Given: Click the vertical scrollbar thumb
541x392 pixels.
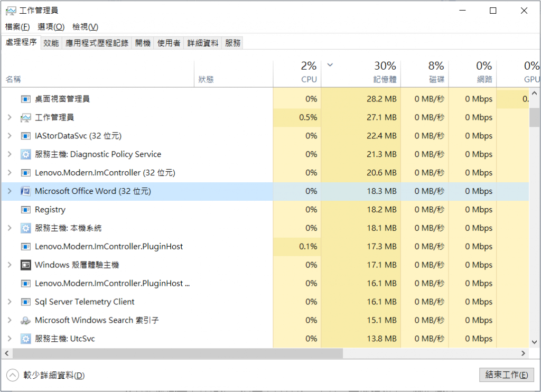Looking at the screenshot, I should (535, 117).
